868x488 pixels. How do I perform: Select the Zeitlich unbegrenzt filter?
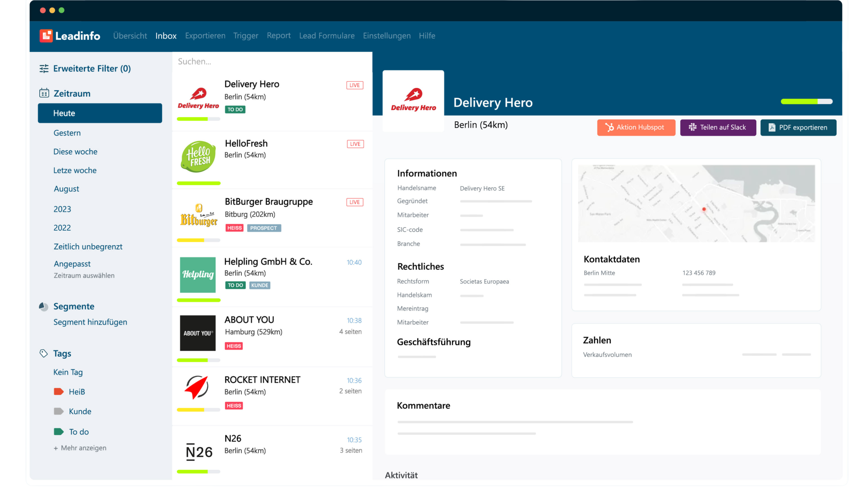tap(88, 247)
